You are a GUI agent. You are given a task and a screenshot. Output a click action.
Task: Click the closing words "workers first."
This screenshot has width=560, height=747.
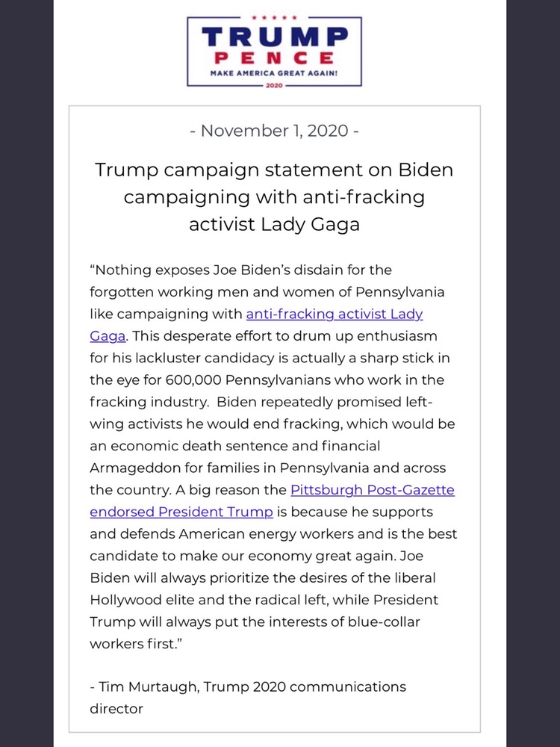pyautogui.click(x=136, y=644)
